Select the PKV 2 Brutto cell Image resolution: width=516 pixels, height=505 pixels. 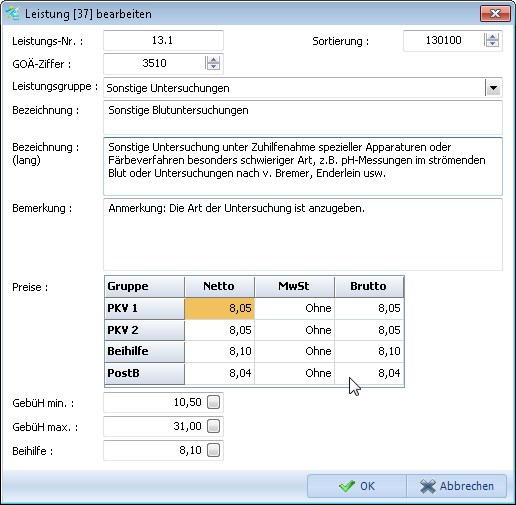coord(369,330)
